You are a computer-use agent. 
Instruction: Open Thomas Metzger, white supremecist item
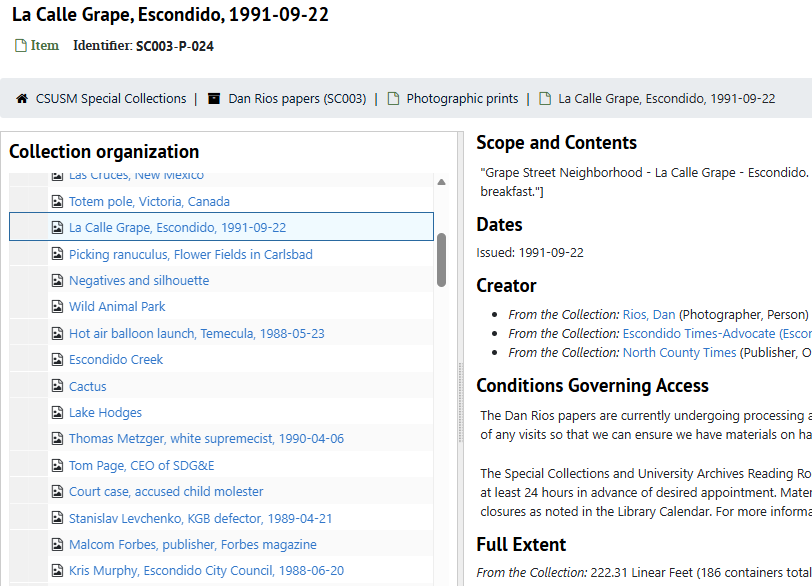206,438
